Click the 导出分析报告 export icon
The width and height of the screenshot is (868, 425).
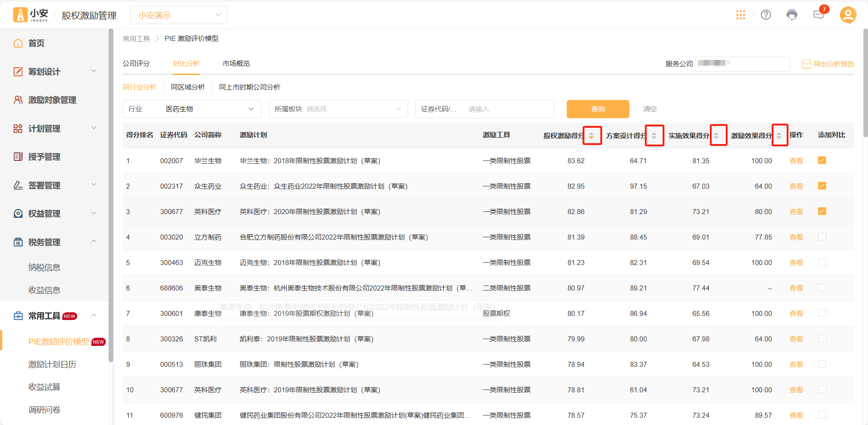click(x=807, y=64)
